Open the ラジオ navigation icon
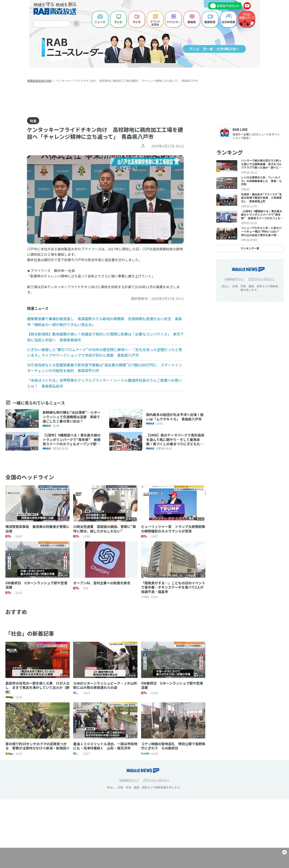Screen dimensions: 289x868 point(137,19)
